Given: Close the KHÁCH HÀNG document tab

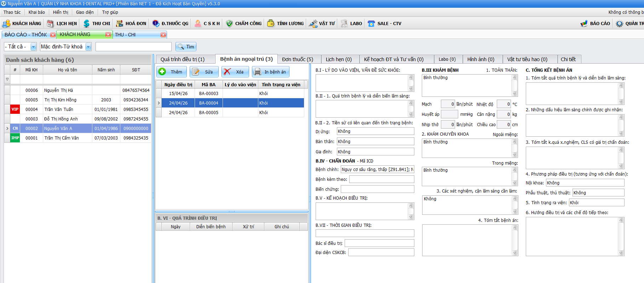Looking at the screenshot, I should point(108,35).
